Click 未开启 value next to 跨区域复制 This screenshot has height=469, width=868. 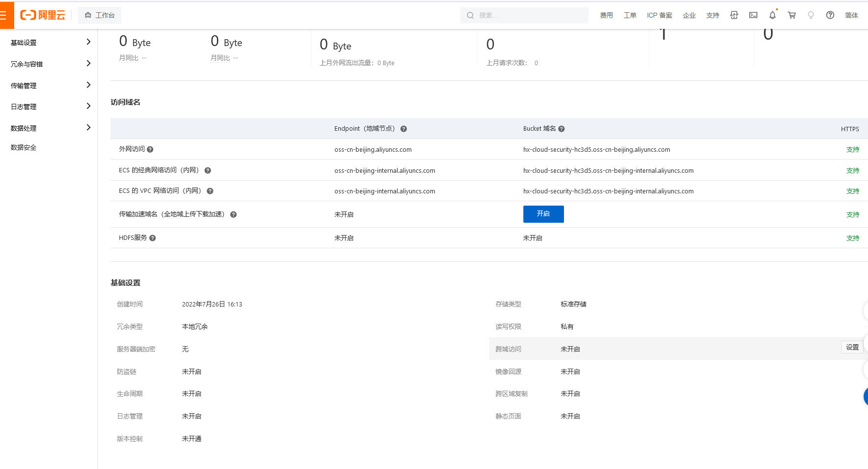click(x=570, y=394)
